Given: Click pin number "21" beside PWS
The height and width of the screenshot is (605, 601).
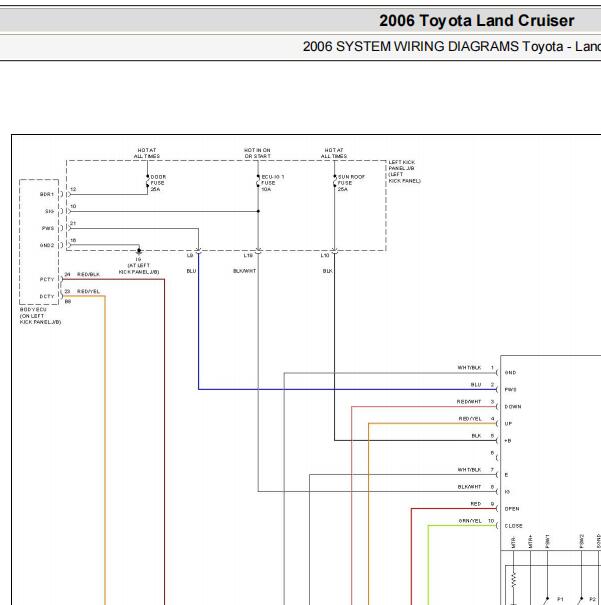Looking at the screenshot, I should 73,223.
